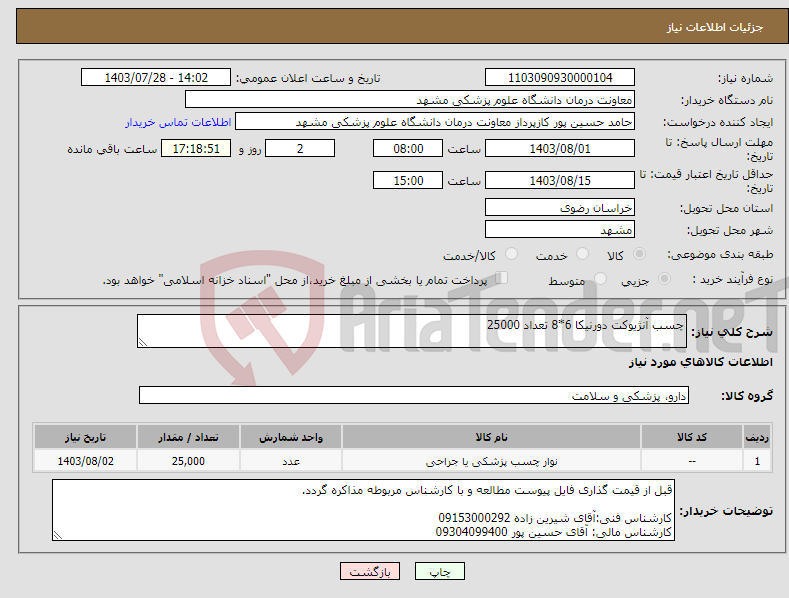Click the جزئیات اطلاعات نیاز header title

[715, 27]
